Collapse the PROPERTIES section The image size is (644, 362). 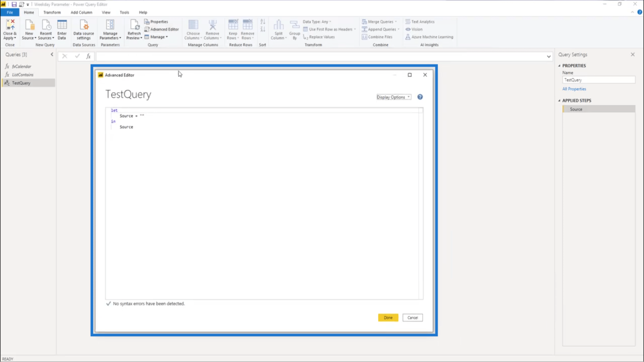click(x=559, y=66)
